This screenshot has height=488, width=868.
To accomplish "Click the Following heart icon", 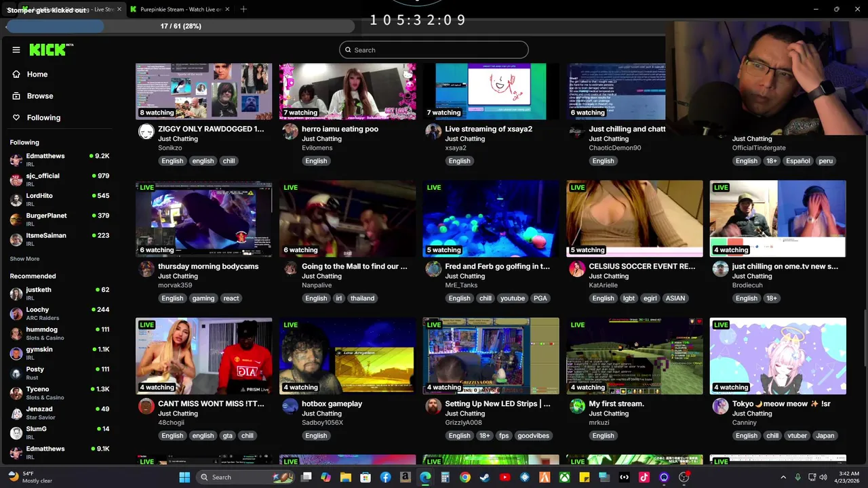I will pos(16,118).
